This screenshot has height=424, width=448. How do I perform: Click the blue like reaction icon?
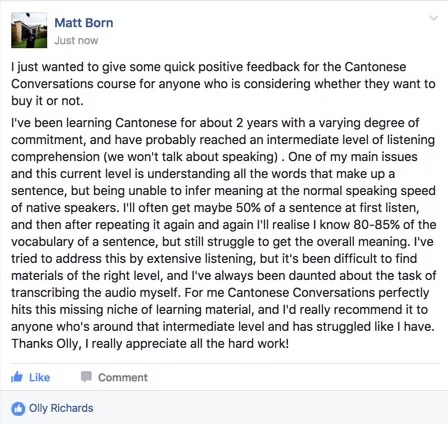click(18, 408)
